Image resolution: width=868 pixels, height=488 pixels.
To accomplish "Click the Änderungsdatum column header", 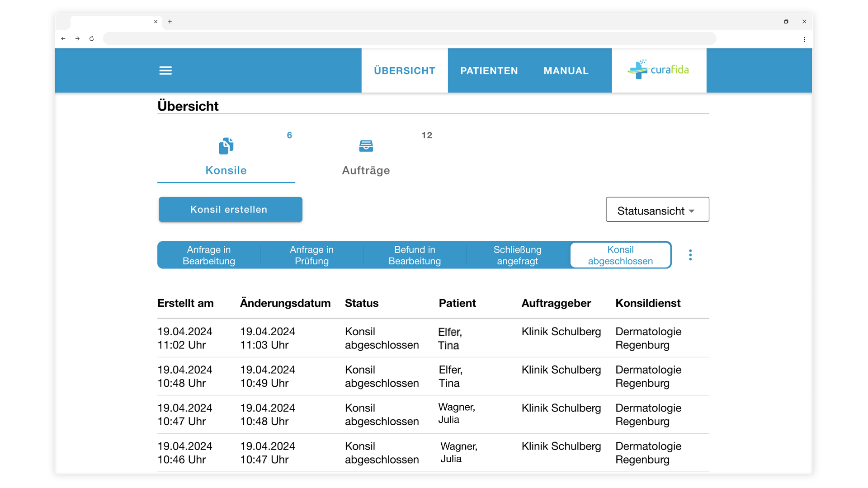I will [285, 303].
